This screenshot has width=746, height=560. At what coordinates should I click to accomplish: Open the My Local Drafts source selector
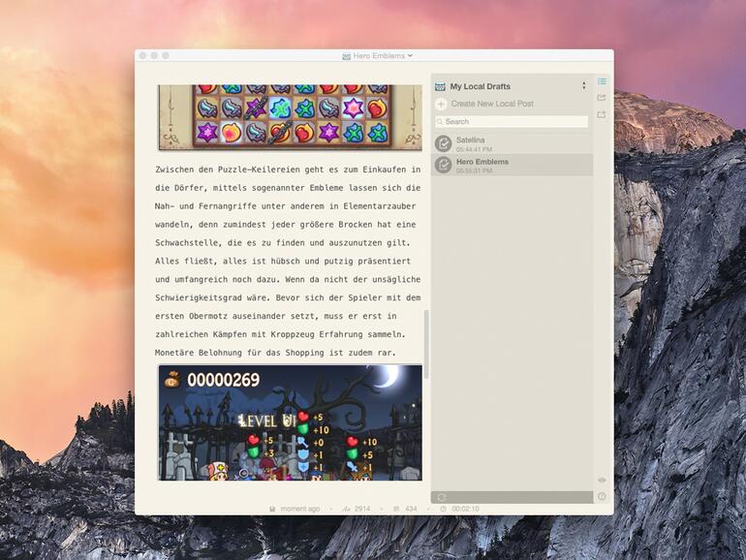click(x=584, y=85)
